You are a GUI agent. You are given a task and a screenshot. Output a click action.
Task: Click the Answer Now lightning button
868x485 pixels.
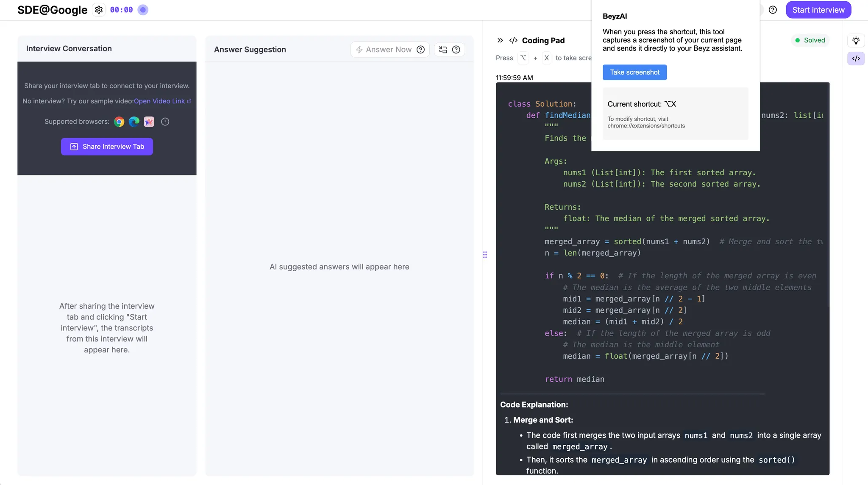(x=384, y=50)
